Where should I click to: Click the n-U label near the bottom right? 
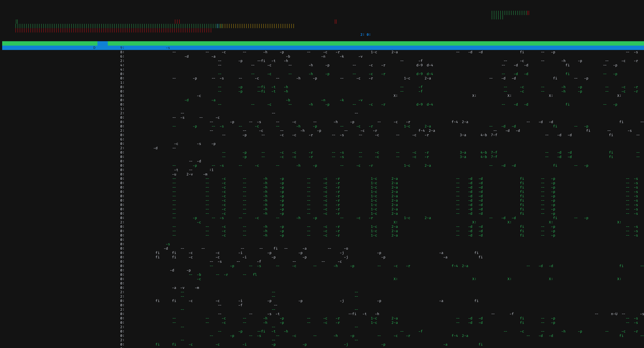point(614,314)
